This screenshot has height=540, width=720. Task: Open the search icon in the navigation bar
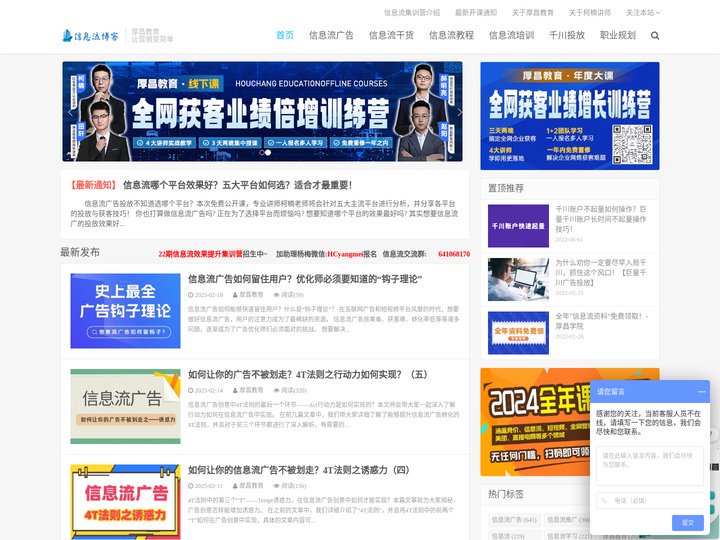coord(655,35)
